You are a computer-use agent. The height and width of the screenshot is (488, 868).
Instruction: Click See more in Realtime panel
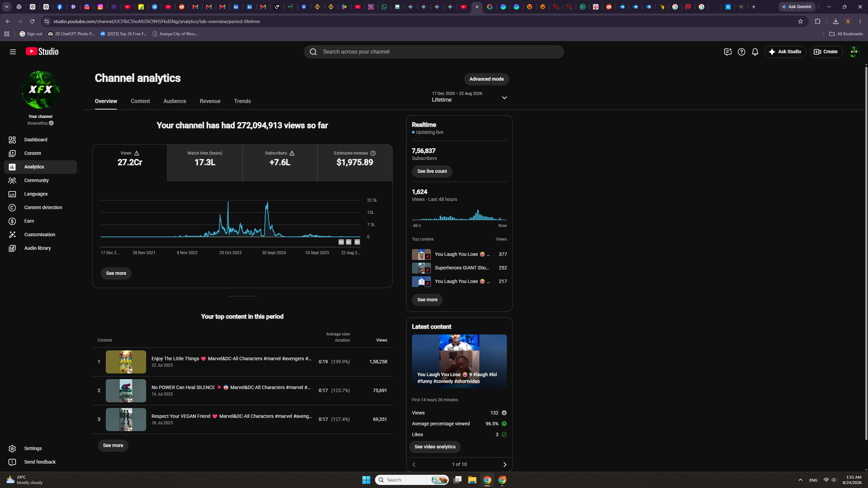427,300
